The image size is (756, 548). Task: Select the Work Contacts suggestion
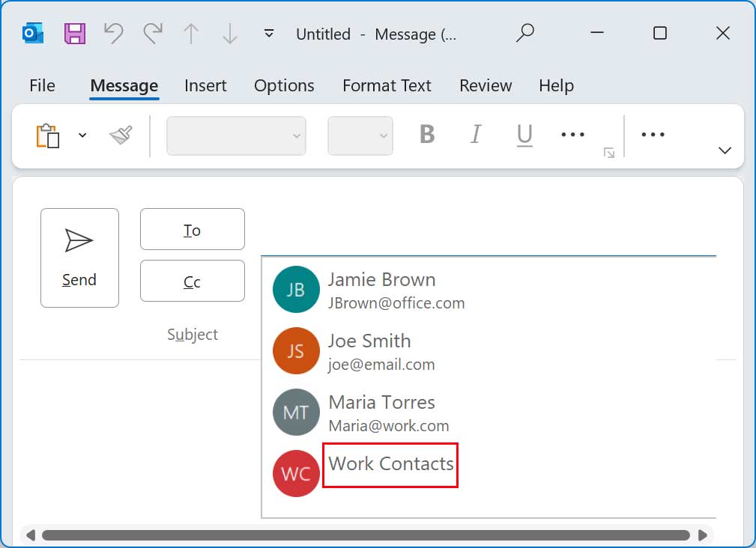click(390, 464)
